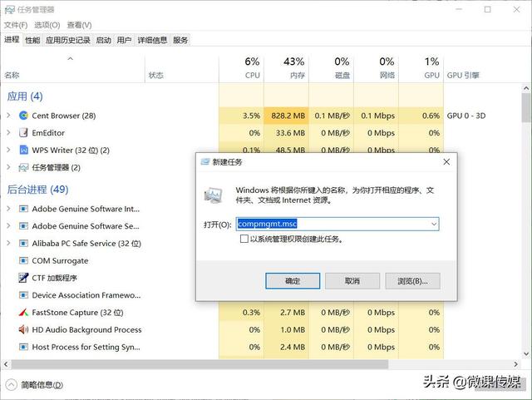
Task: Collapse details with 简略信息 toggle
Action: 12,384
